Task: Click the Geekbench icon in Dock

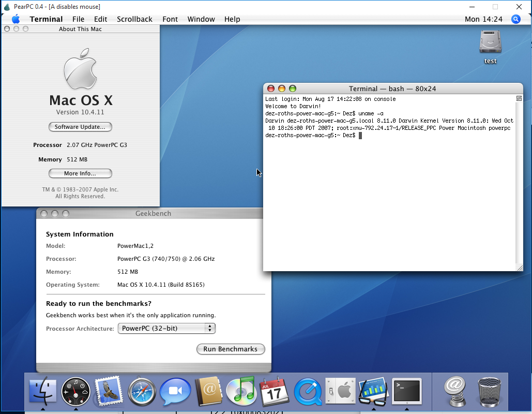Action: click(373, 391)
